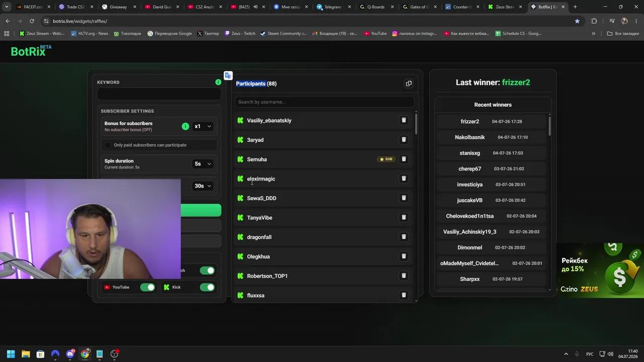644x362 pixels.
Task: Delete dragonfall entry with trash icon
Action: pyautogui.click(x=404, y=237)
